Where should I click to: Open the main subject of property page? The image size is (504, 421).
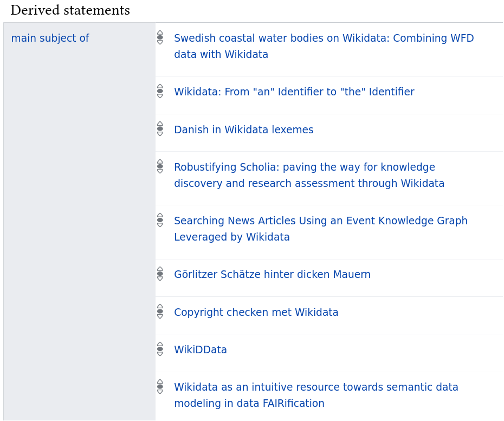click(50, 38)
